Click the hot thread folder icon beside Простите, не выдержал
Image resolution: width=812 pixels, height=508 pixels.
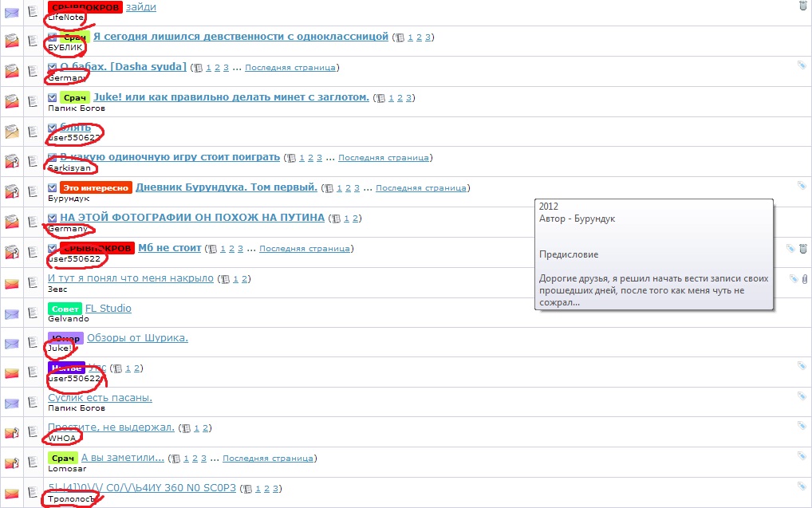pyautogui.click(x=11, y=433)
